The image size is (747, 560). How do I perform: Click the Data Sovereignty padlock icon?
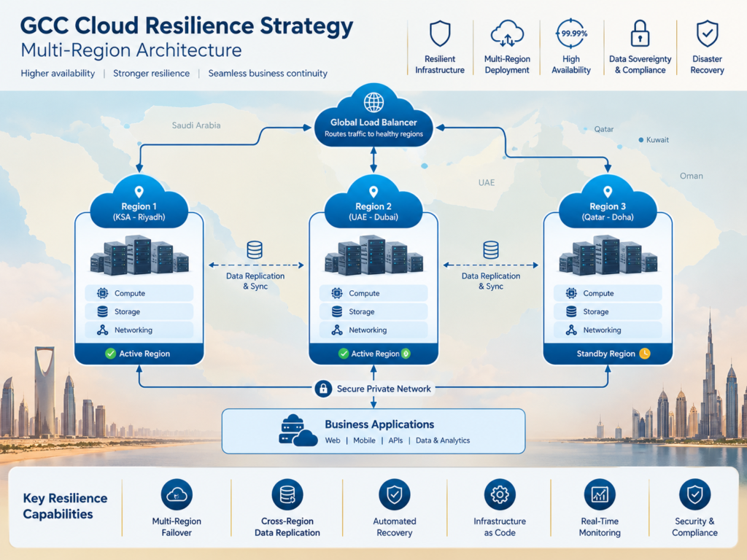[x=640, y=34]
